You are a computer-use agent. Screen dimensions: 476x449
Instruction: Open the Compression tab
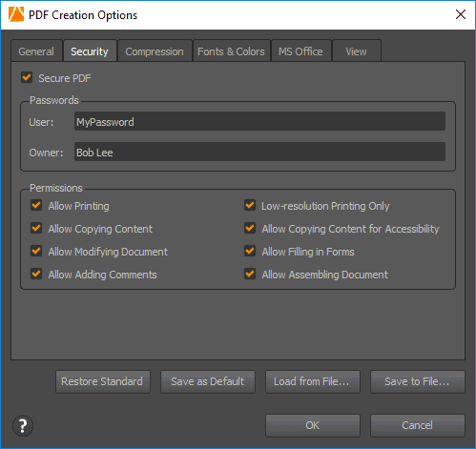(x=155, y=51)
